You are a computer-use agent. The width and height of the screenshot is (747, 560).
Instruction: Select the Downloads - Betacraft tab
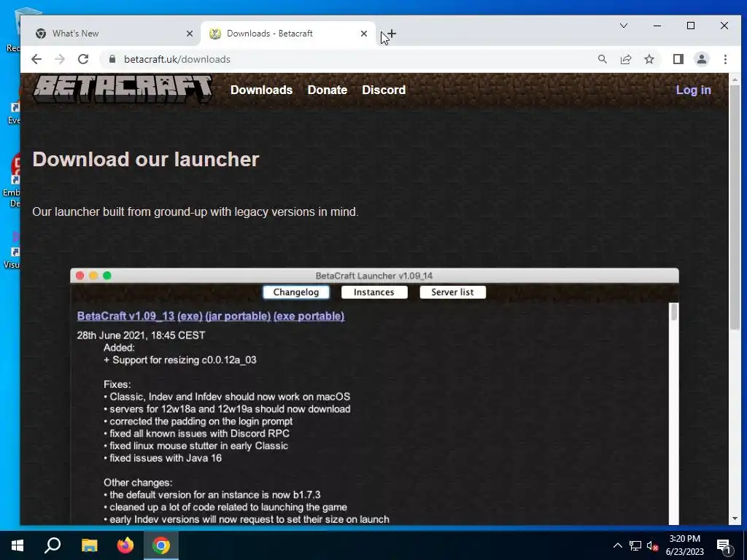(287, 34)
